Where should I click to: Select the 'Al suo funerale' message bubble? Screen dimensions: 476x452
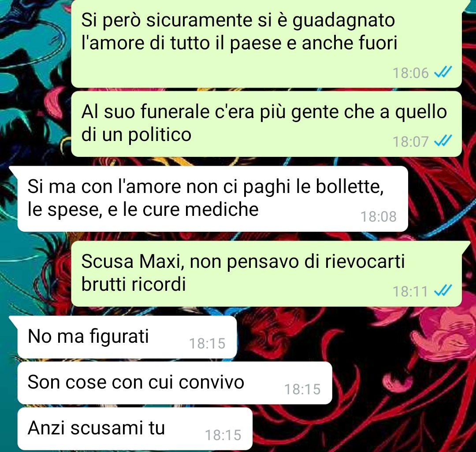tap(266, 124)
